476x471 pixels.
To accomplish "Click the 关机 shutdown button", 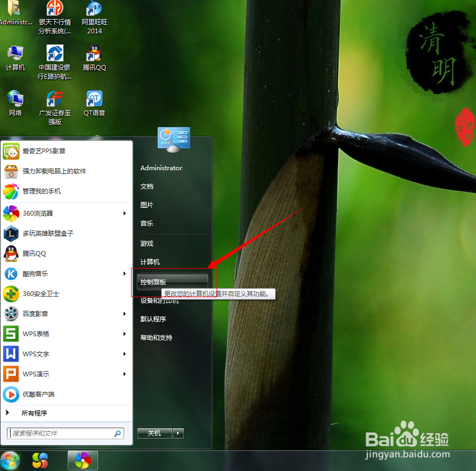I will 155,433.
